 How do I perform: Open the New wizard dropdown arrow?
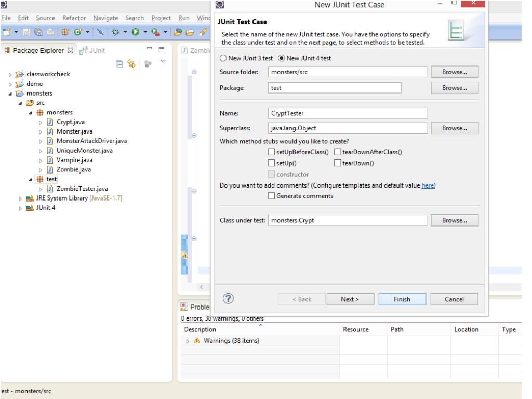[x=16, y=32]
